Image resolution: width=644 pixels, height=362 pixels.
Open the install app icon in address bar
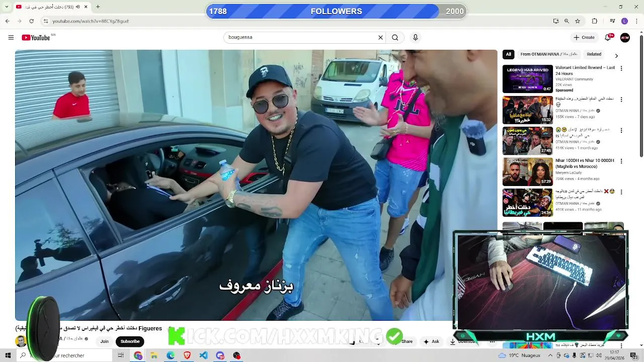[555, 21]
